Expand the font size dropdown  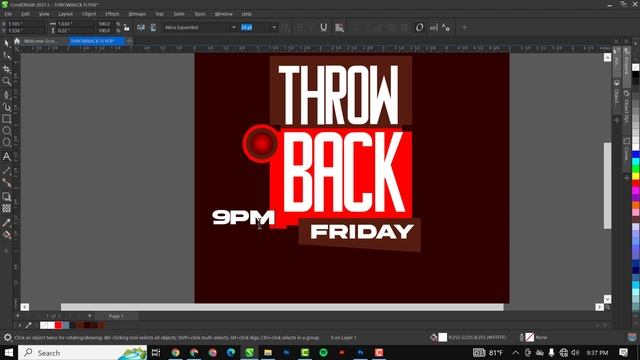274,27
